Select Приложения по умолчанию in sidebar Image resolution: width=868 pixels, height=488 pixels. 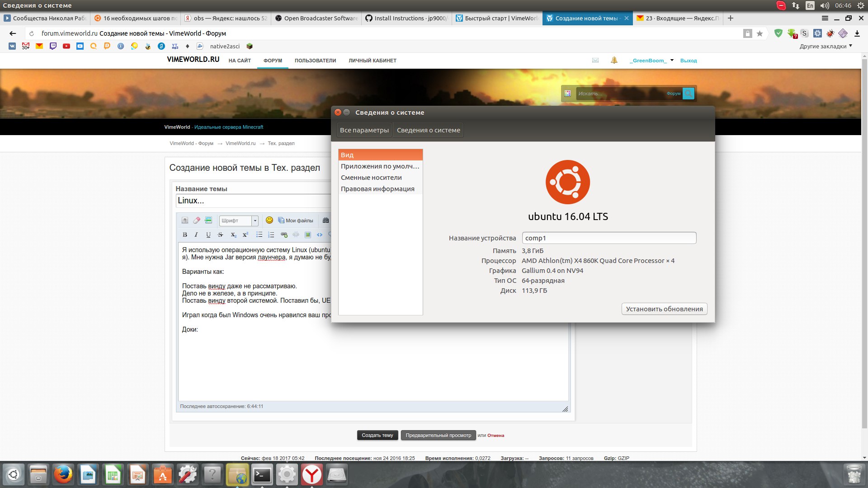pyautogui.click(x=380, y=166)
